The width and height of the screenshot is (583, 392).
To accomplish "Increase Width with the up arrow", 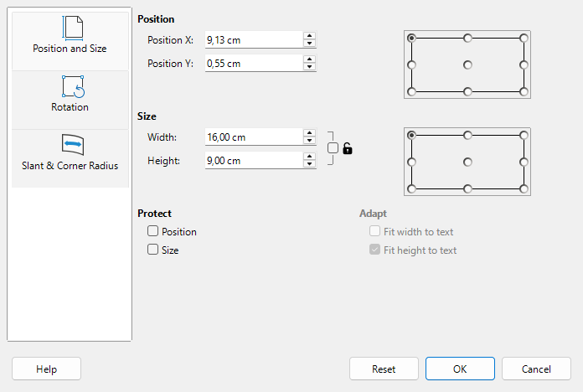I will (309, 133).
